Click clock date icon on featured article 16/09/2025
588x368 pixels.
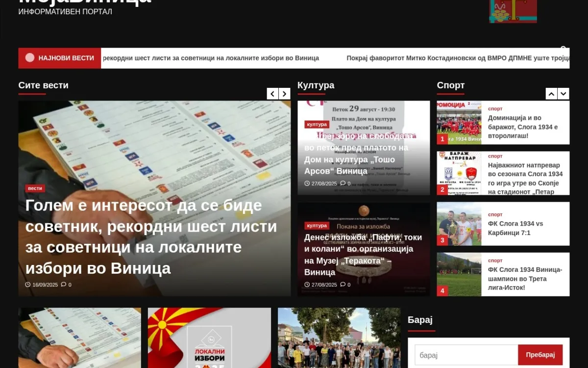pyautogui.click(x=28, y=285)
